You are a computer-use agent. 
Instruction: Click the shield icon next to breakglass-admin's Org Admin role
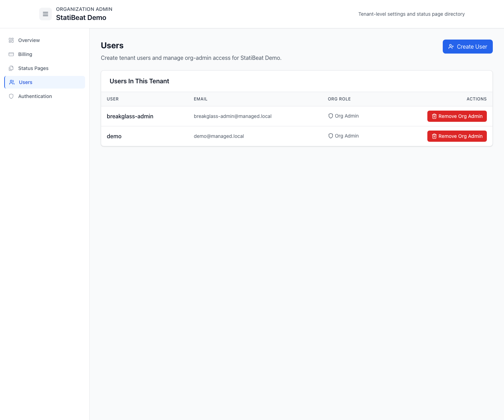[x=331, y=116]
